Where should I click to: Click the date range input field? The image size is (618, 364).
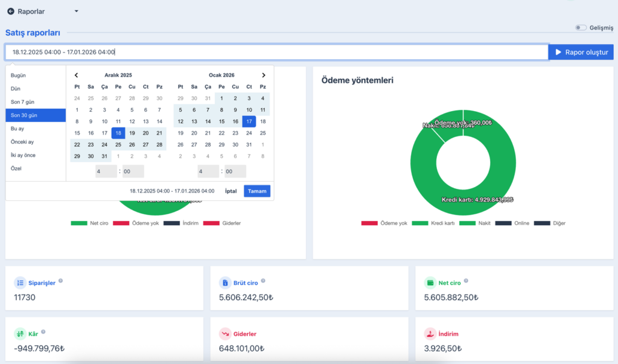tap(276, 52)
